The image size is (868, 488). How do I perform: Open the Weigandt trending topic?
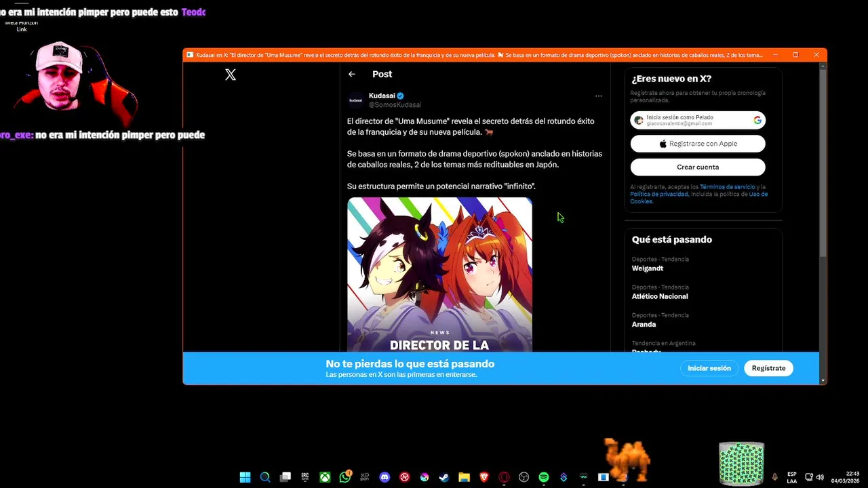(x=648, y=268)
